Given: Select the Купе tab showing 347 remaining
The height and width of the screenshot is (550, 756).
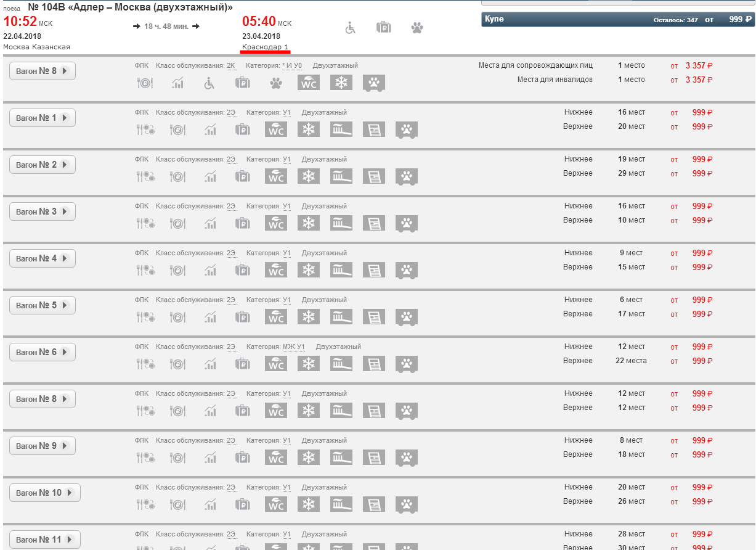Looking at the screenshot, I should pyautogui.click(x=617, y=20).
